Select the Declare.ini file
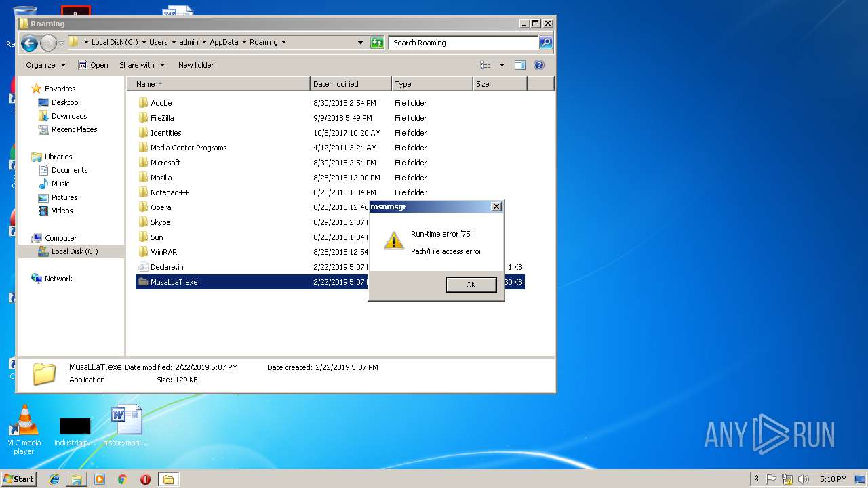 (167, 267)
